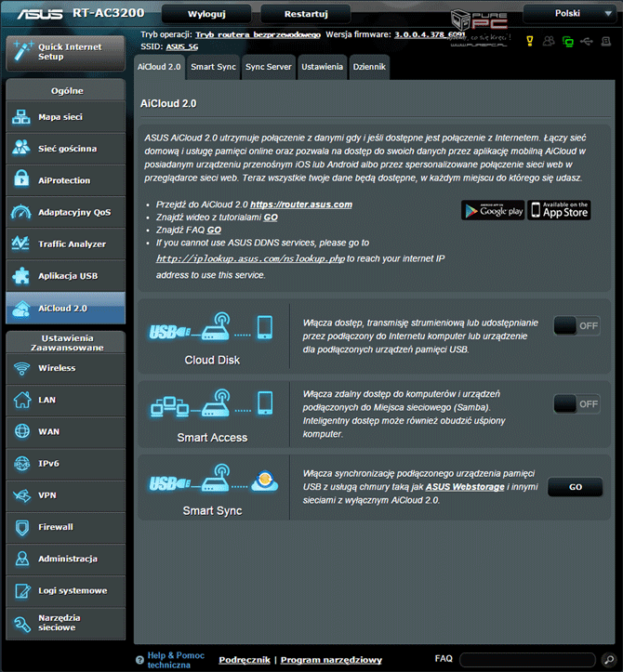The image size is (623, 672).
Task: Click the Help question mark icon
Action: [139, 660]
